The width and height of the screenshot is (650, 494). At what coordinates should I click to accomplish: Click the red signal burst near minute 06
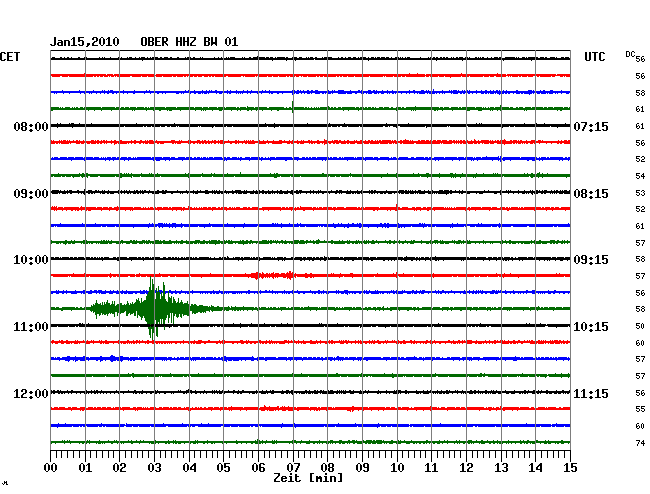273,275
